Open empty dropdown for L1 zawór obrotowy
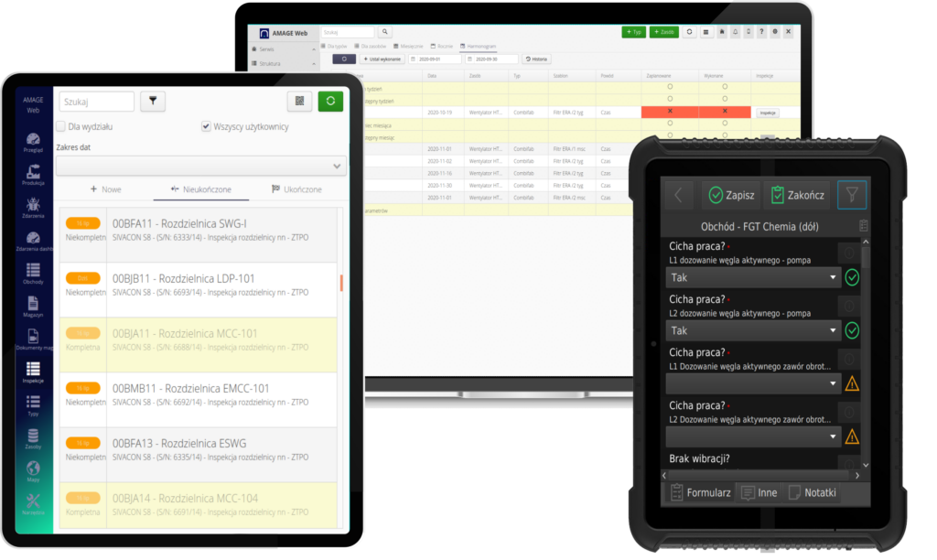Image resolution: width=937 pixels, height=560 pixels. pyautogui.click(x=752, y=382)
